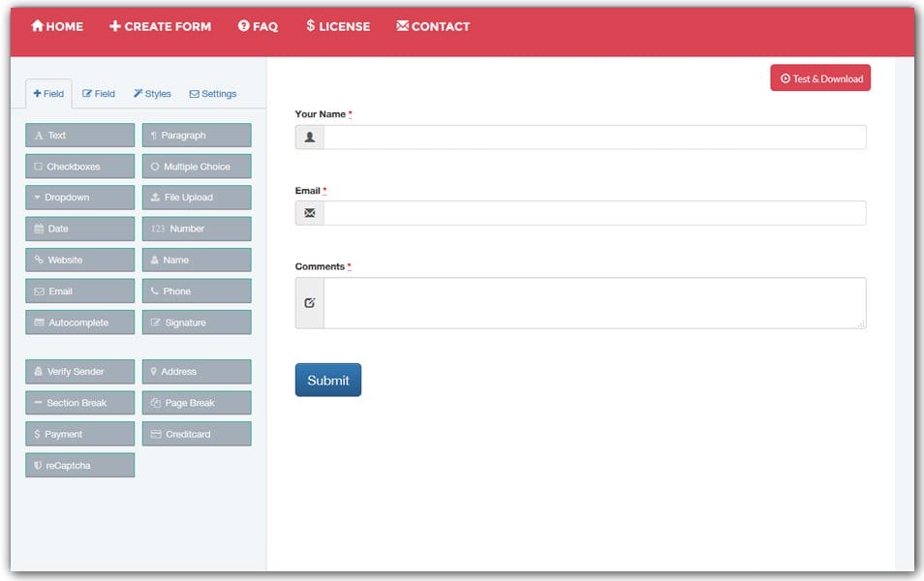924x581 pixels.
Task: Add a Signature field
Action: (x=196, y=321)
